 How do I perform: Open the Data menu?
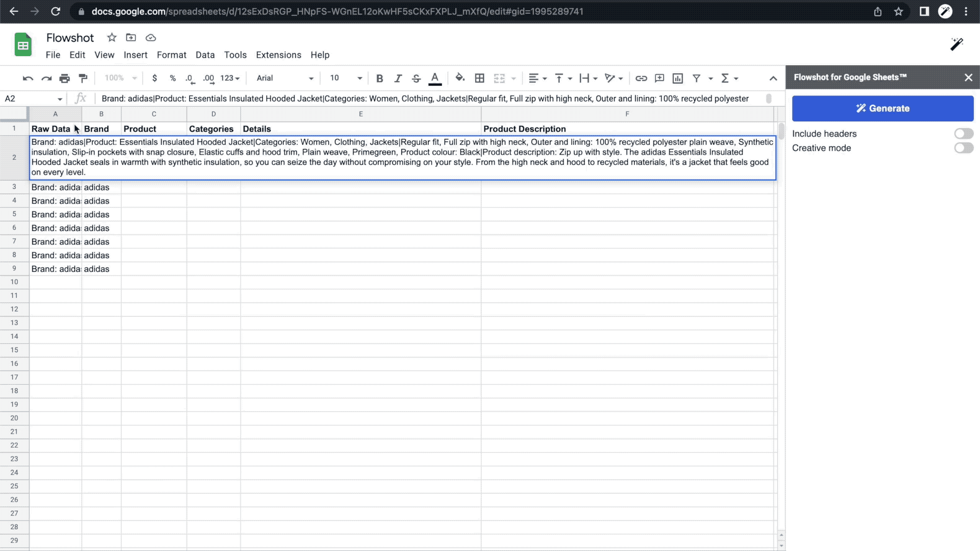pos(205,55)
